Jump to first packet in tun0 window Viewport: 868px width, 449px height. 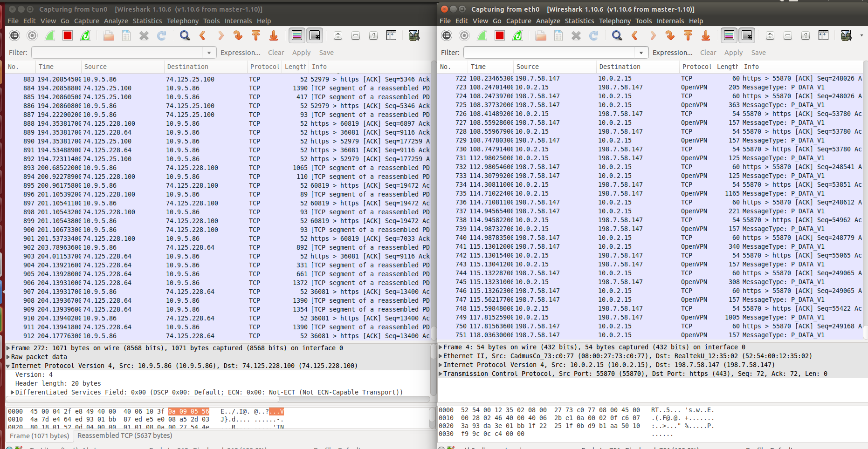(x=256, y=35)
